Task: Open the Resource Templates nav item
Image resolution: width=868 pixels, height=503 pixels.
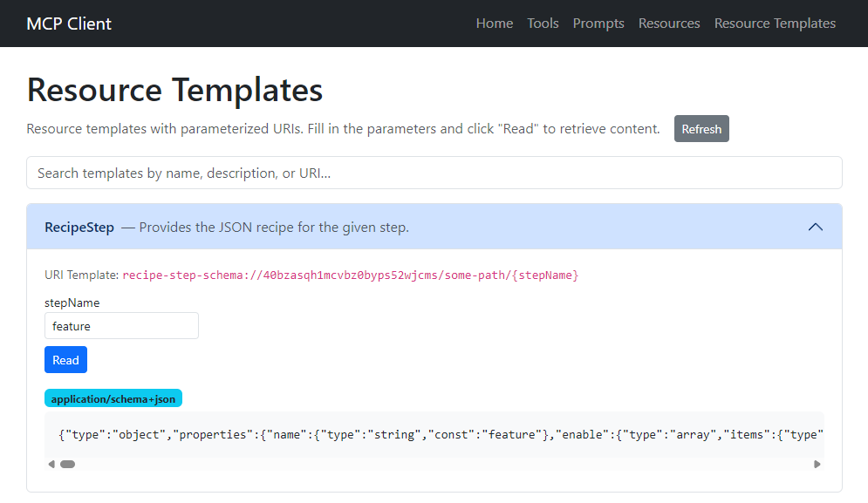Action: point(775,24)
